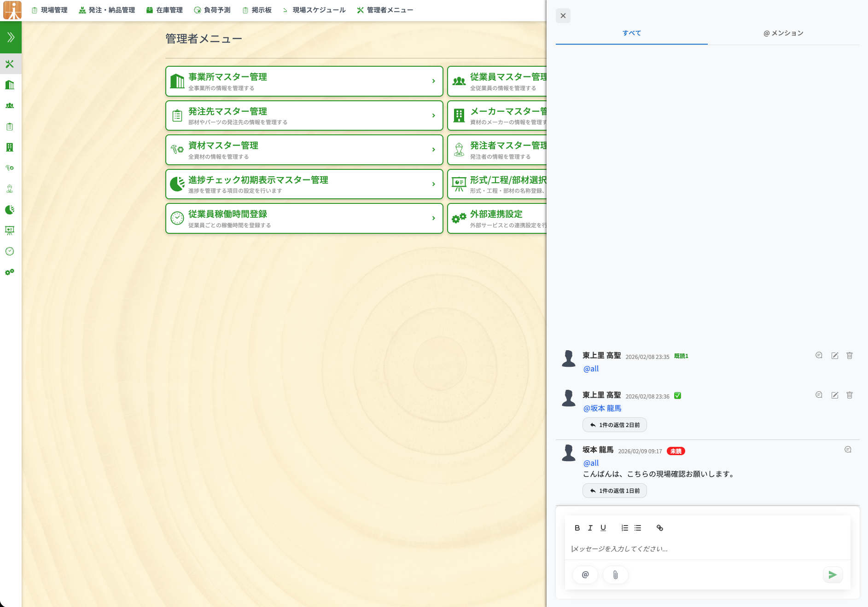Delete the first @all message by 東上里 高聖
868x607 pixels.
tap(850, 356)
